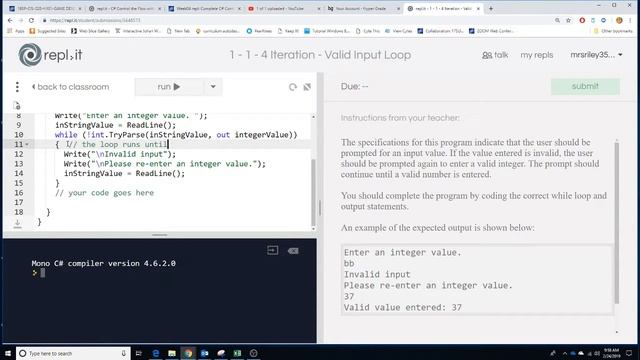Image resolution: width=640 pixels, height=360 pixels.
Task: Open Chrome from the taskbar
Action: point(188,353)
